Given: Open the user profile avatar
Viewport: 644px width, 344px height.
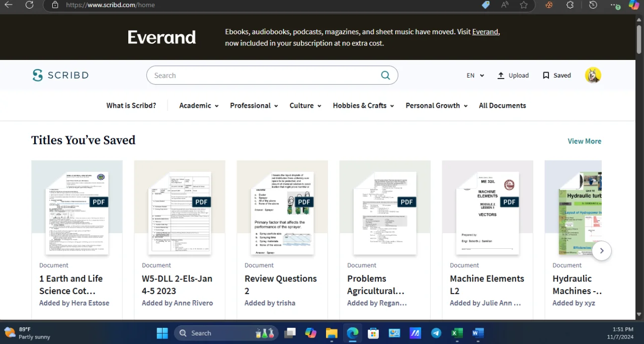Looking at the screenshot, I should pyautogui.click(x=593, y=76).
